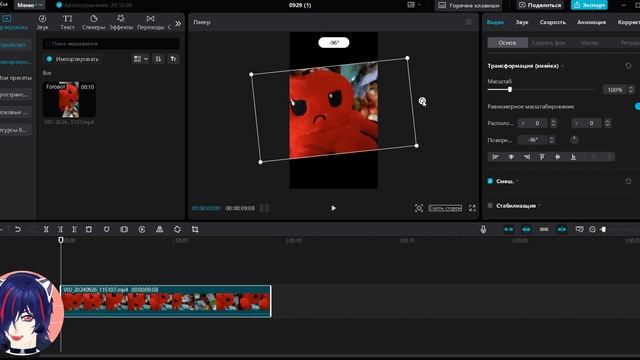The image size is (640, 360).
Task: Focus the media search field
Action: (111, 44)
